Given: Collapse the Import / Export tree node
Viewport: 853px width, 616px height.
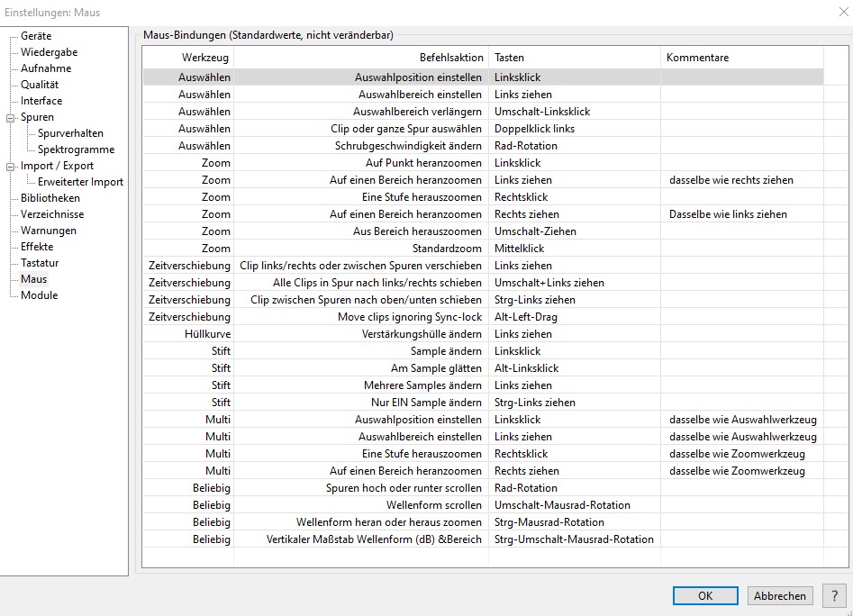Looking at the screenshot, I should point(11,166).
